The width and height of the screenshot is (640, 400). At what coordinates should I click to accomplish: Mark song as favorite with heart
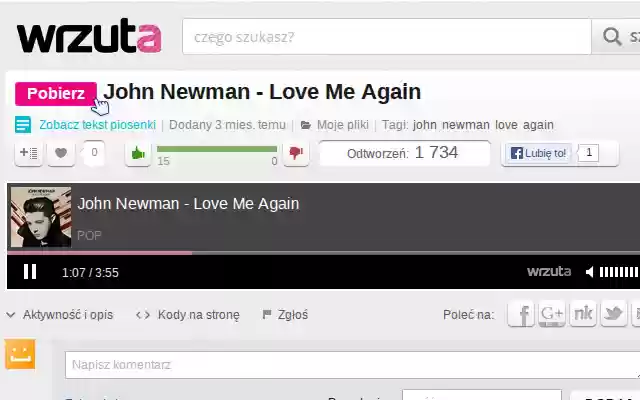click(61, 153)
